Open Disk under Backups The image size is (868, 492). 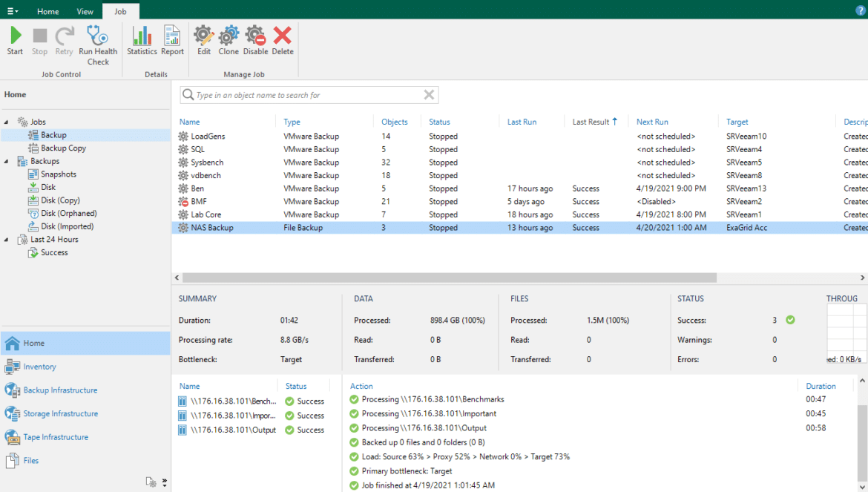click(x=48, y=187)
